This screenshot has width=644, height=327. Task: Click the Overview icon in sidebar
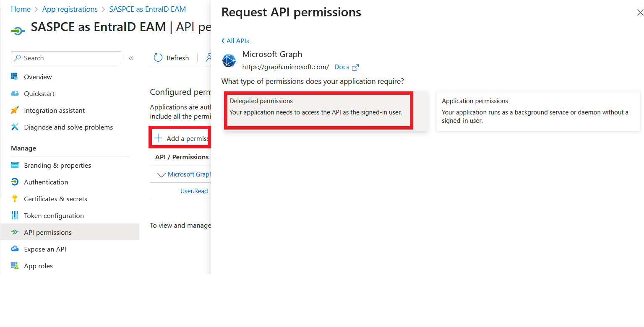pyautogui.click(x=15, y=77)
